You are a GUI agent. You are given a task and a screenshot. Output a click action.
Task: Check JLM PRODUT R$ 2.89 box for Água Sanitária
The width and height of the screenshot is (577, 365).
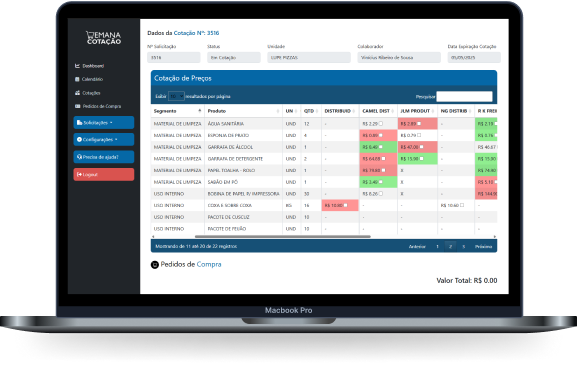point(419,124)
